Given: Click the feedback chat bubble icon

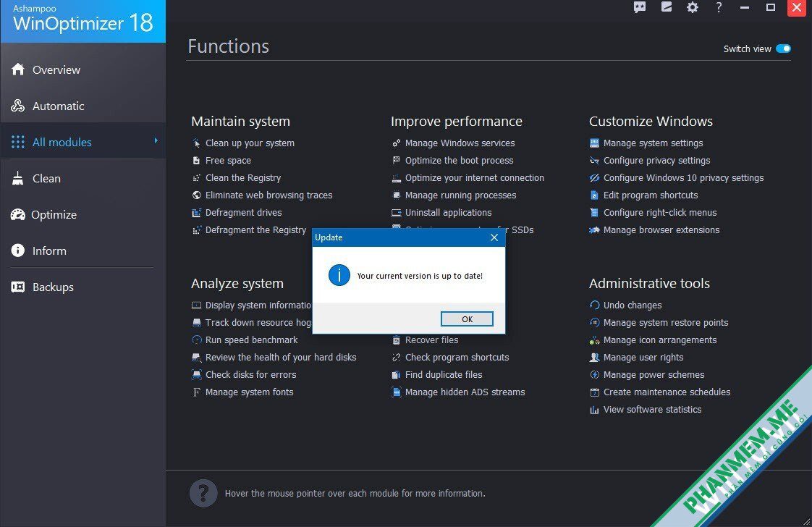Looking at the screenshot, I should (640, 7).
